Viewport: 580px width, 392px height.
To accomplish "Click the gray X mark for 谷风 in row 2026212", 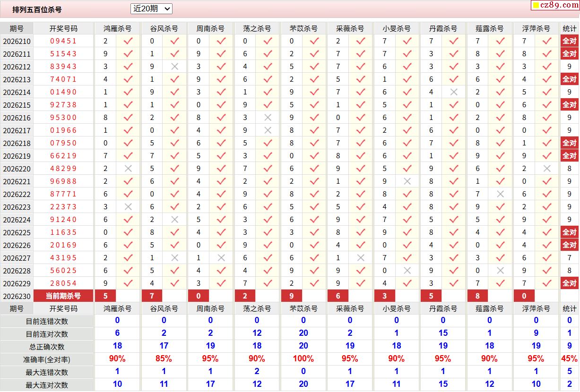I will pos(174,67).
